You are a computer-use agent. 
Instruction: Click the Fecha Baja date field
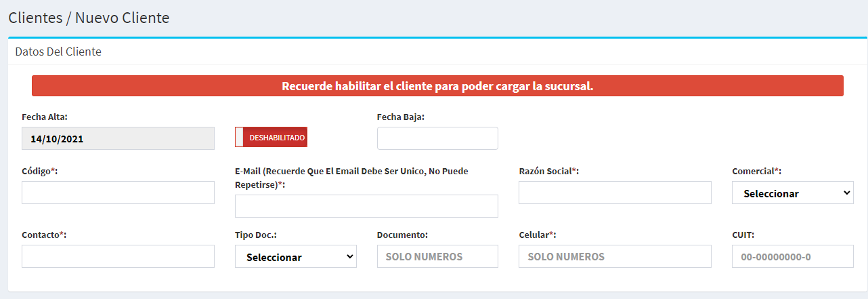pos(437,138)
